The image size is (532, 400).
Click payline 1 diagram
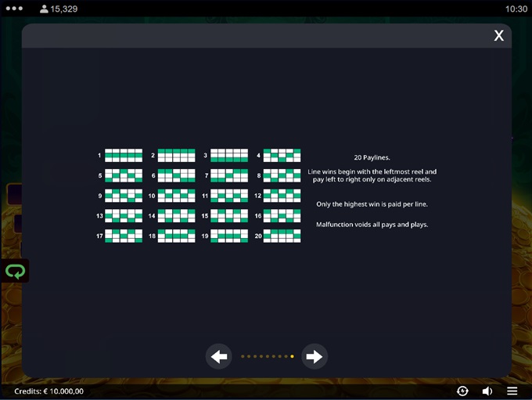pyautogui.click(x=124, y=155)
